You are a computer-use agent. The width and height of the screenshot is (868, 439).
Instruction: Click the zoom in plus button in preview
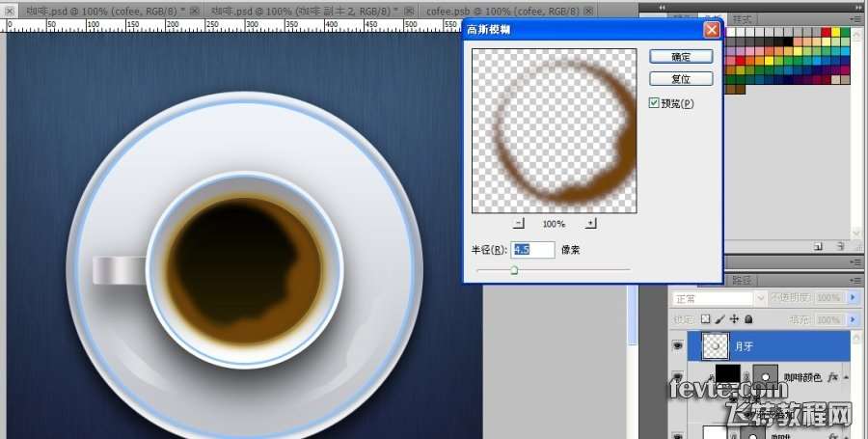pyautogui.click(x=590, y=223)
